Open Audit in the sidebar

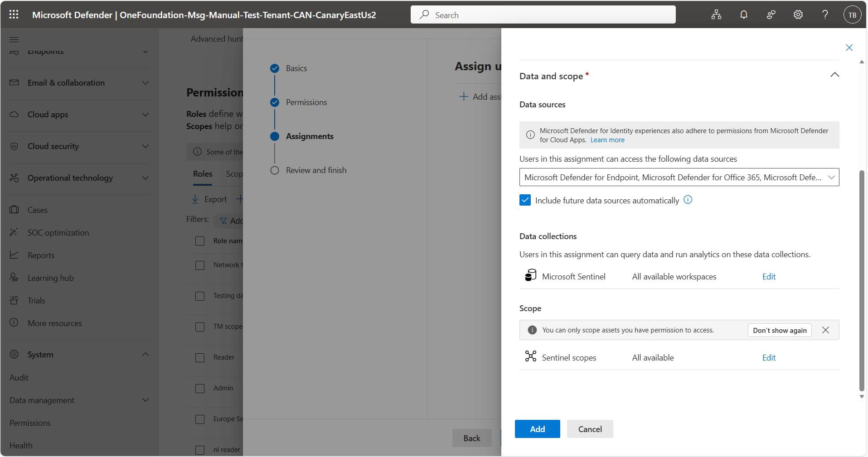tap(19, 377)
